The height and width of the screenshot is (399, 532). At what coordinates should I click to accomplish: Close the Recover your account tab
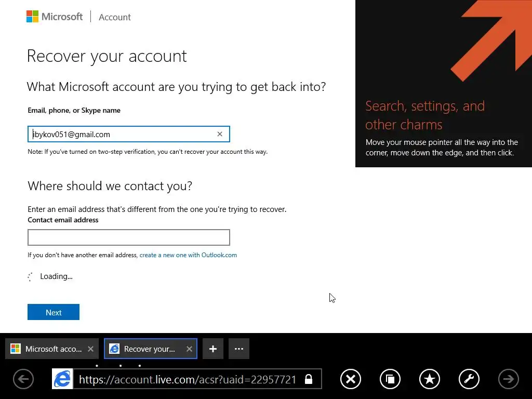click(189, 349)
